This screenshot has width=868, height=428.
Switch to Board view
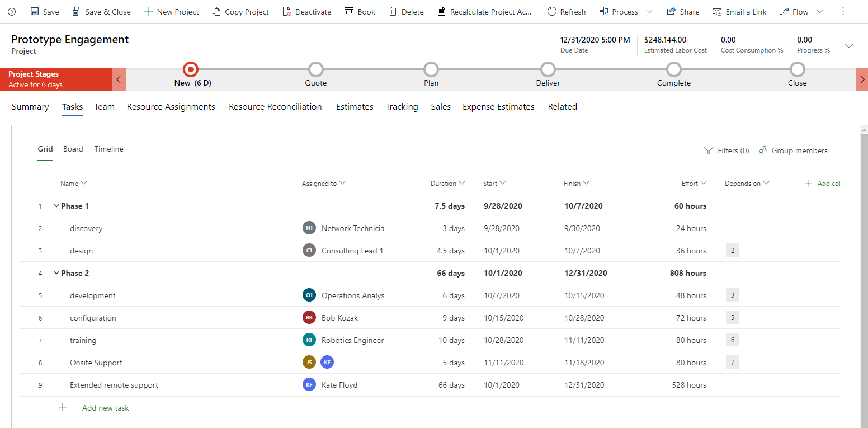pos(73,149)
